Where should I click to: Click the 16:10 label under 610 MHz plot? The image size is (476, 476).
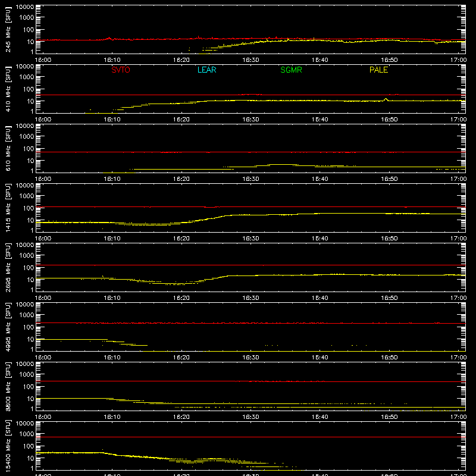tap(112, 179)
